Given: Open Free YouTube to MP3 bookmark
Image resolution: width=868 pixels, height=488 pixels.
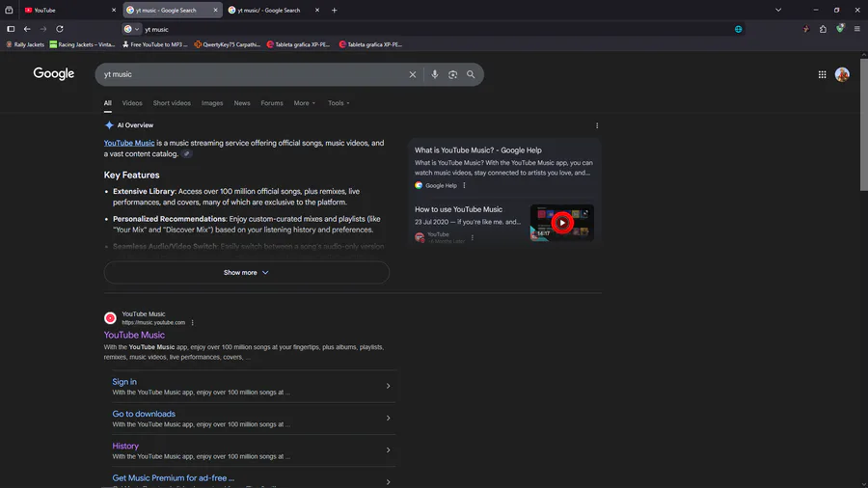Looking at the screenshot, I should pos(155,44).
